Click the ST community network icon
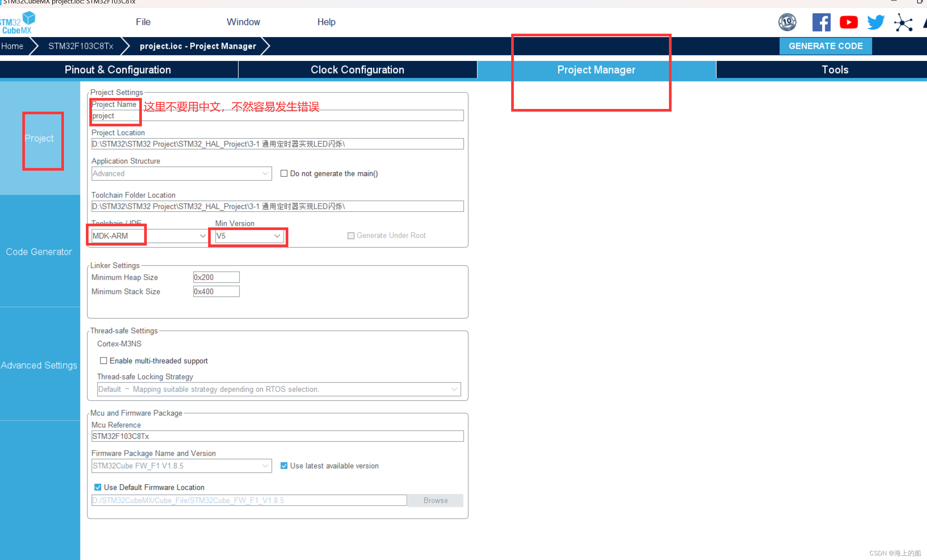 [903, 23]
